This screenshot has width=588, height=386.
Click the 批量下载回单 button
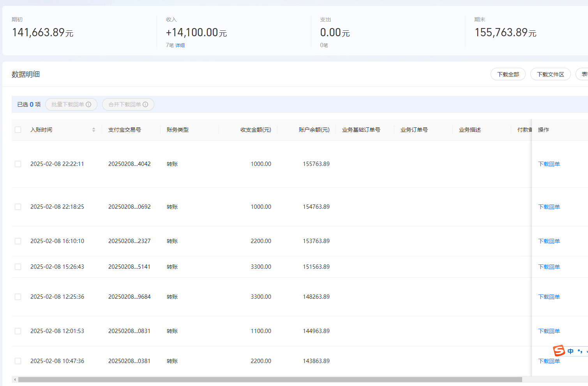click(x=68, y=104)
